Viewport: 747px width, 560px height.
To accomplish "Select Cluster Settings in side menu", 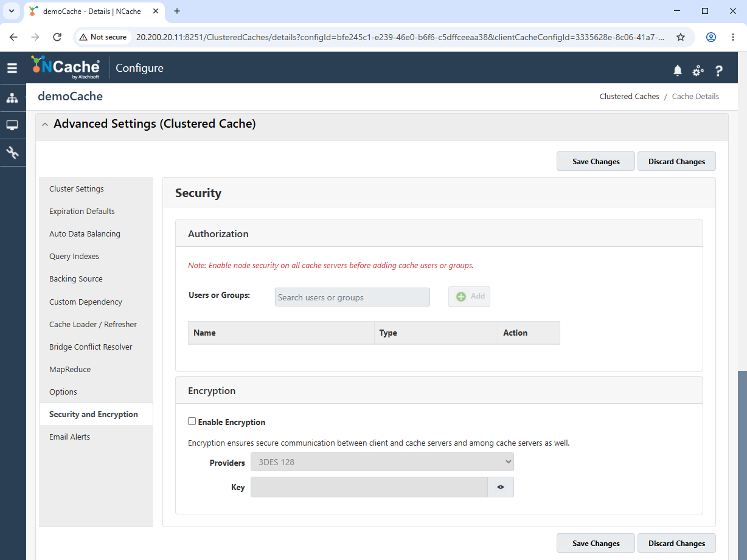I will coord(77,188).
